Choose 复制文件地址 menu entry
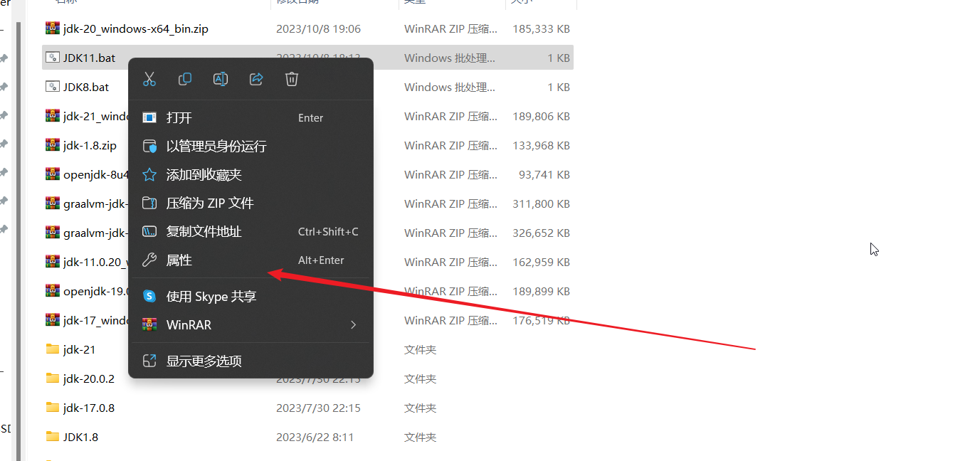 click(x=251, y=231)
